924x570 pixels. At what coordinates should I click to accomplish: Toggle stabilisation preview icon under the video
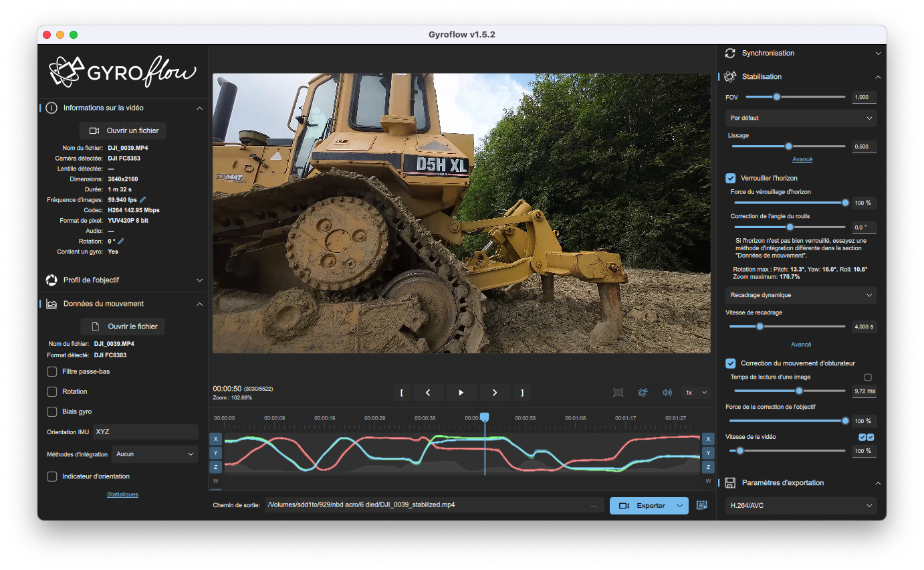pos(643,393)
